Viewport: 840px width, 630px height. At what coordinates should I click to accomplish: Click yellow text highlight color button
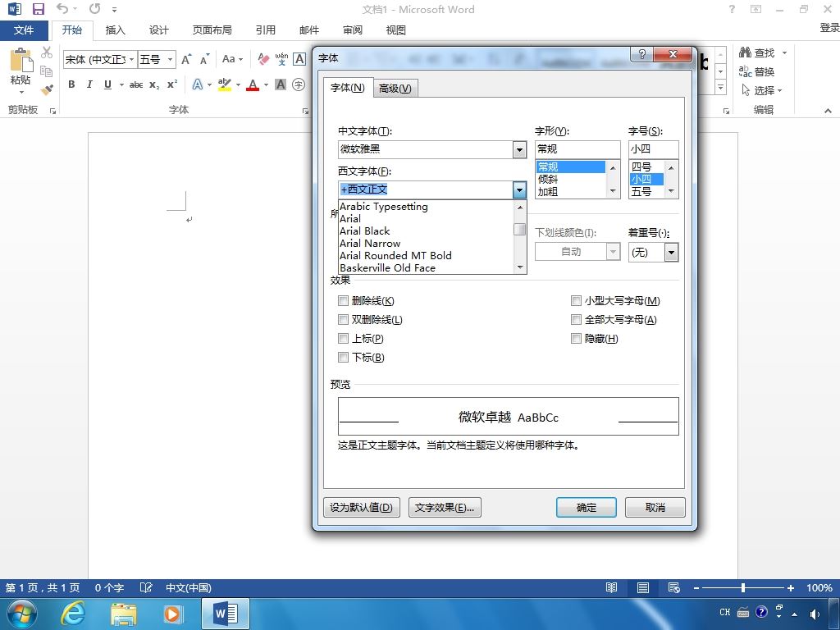[225, 84]
